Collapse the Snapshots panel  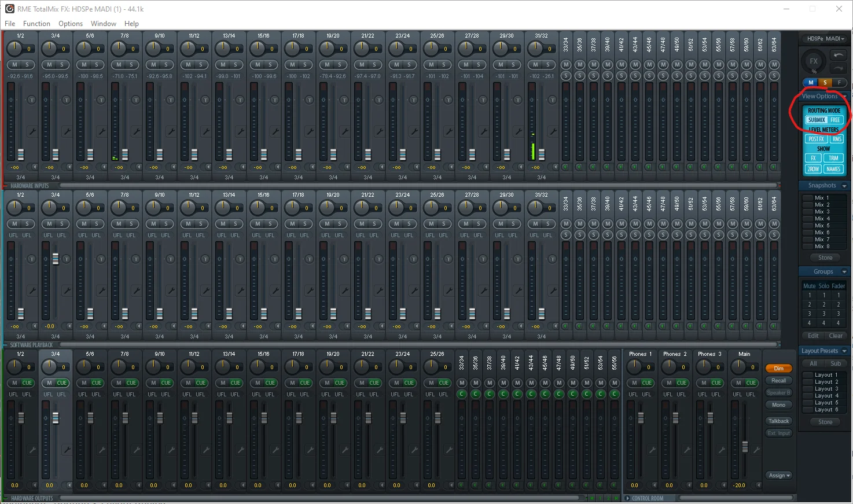(x=844, y=186)
